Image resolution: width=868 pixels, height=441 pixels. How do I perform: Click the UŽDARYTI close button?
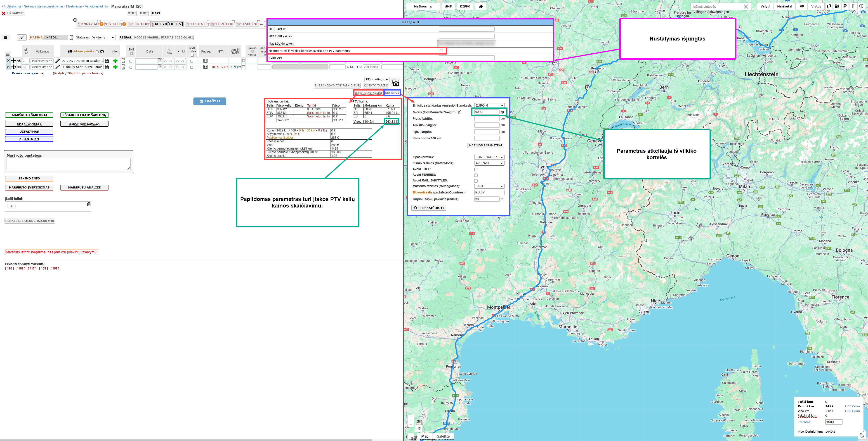coord(12,13)
